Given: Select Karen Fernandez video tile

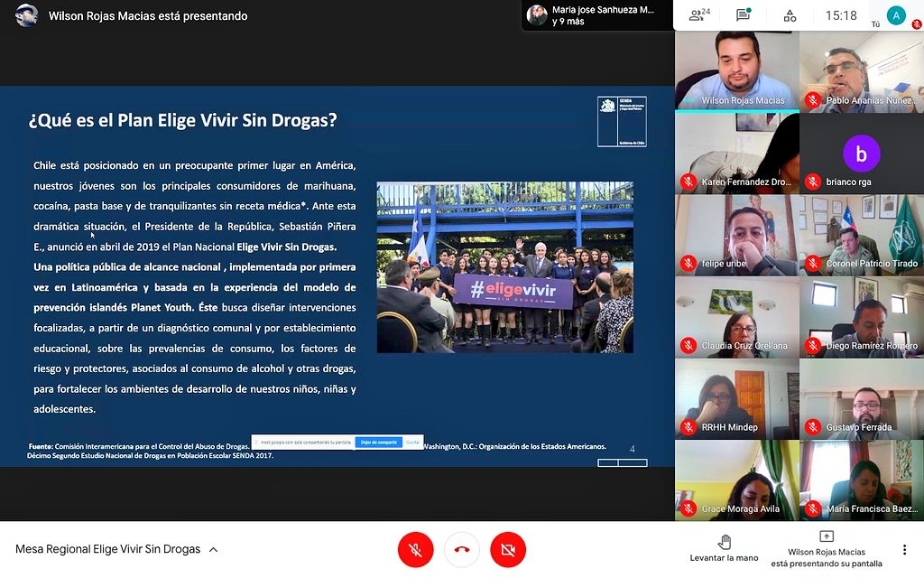Looking at the screenshot, I should tap(736, 154).
